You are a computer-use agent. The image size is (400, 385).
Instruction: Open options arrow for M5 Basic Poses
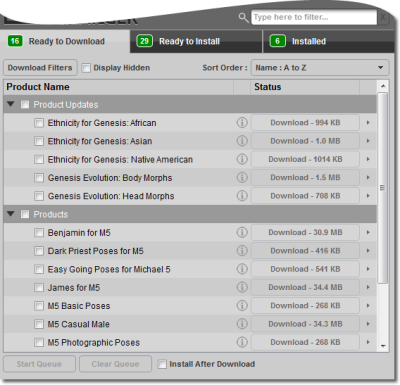click(x=368, y=306)
